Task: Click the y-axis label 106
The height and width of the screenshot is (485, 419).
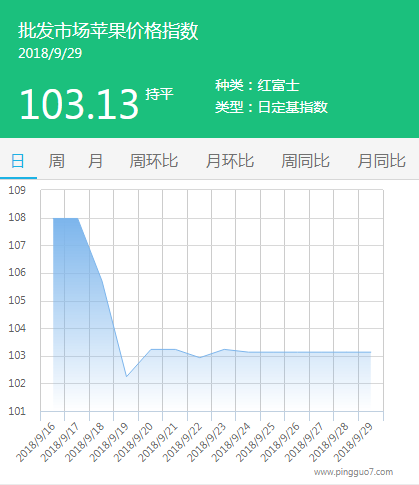Action: pos(17,273)
